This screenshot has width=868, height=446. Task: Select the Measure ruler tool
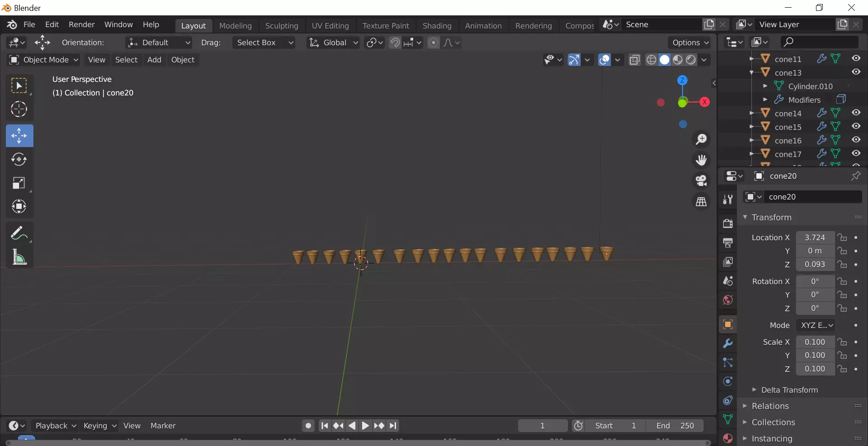click(19, 257)
